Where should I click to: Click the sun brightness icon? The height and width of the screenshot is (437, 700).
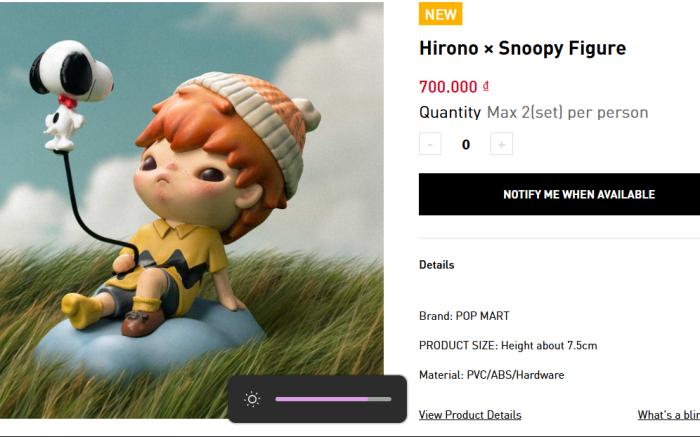click(x=252, y=399)
